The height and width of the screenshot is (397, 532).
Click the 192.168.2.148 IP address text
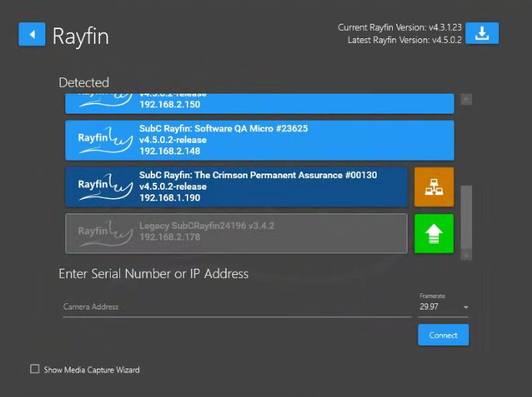[x=170, y=151]
